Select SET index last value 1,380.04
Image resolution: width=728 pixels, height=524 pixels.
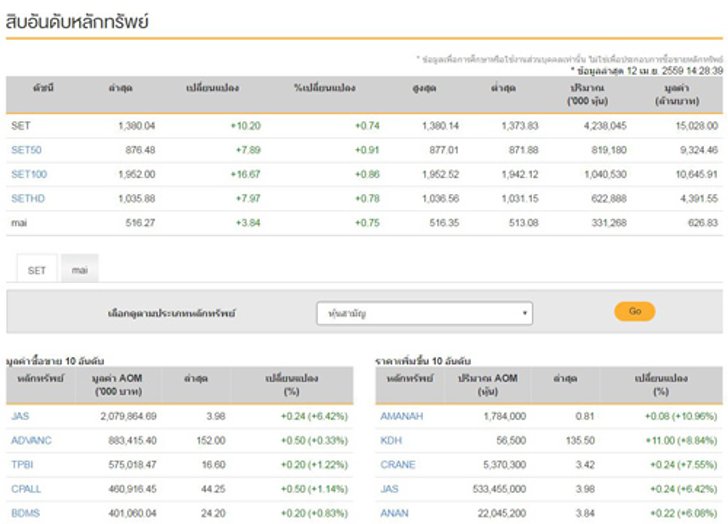(x=136, y=126)
